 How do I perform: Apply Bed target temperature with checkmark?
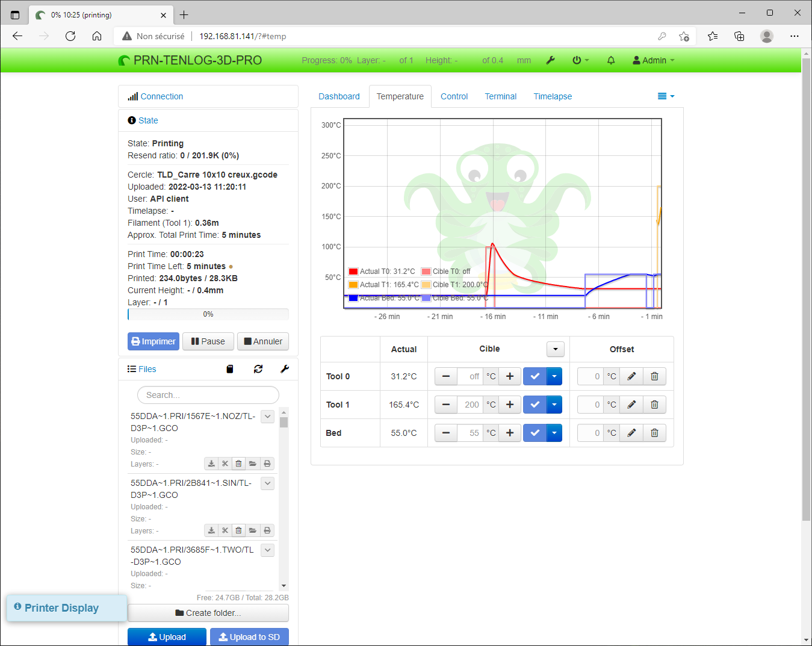pos(535,433)
